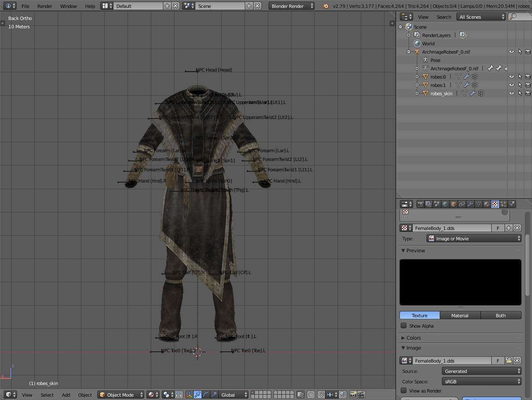Hide robes:1 using its eye icon

point(512,85)
